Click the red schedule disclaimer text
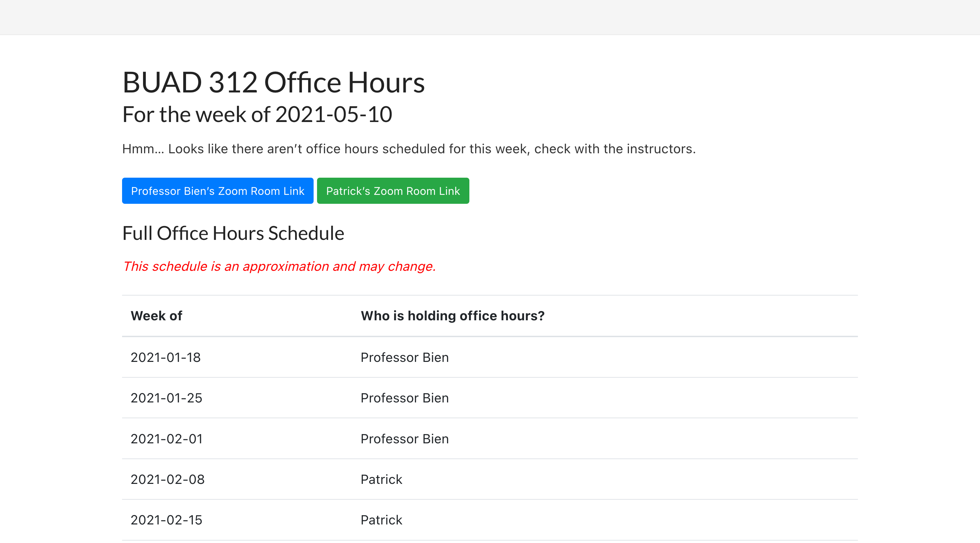Image resolution: width=980 pixels, height=543 pixels. 279,266
